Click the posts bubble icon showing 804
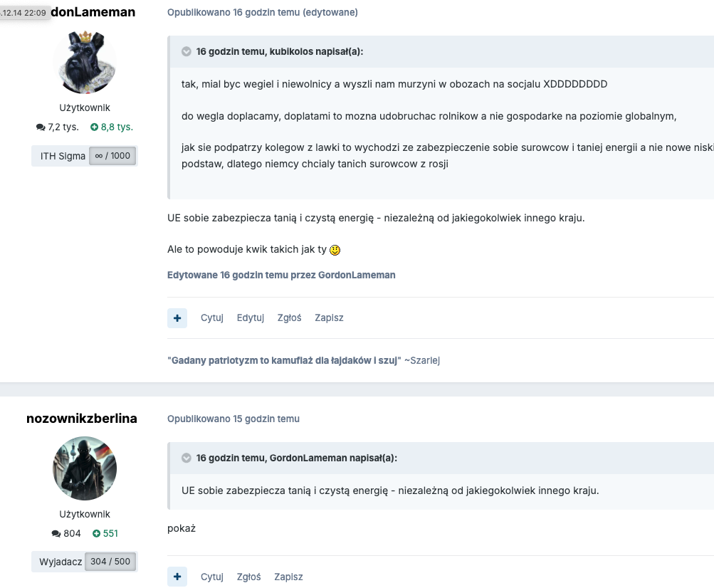Viewport: 714px width, 588px height. tap(56, 533)
